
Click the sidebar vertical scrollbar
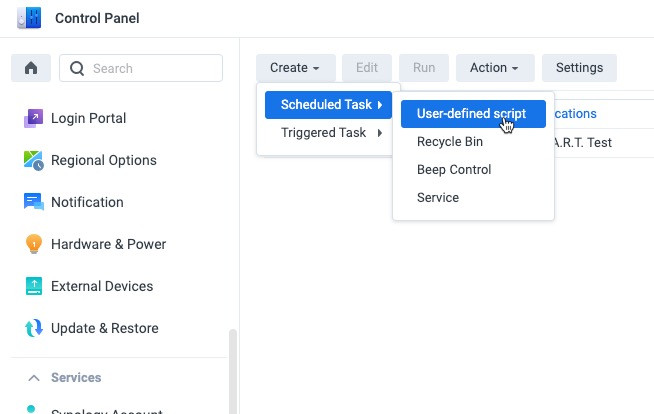(x=233, y=370)
